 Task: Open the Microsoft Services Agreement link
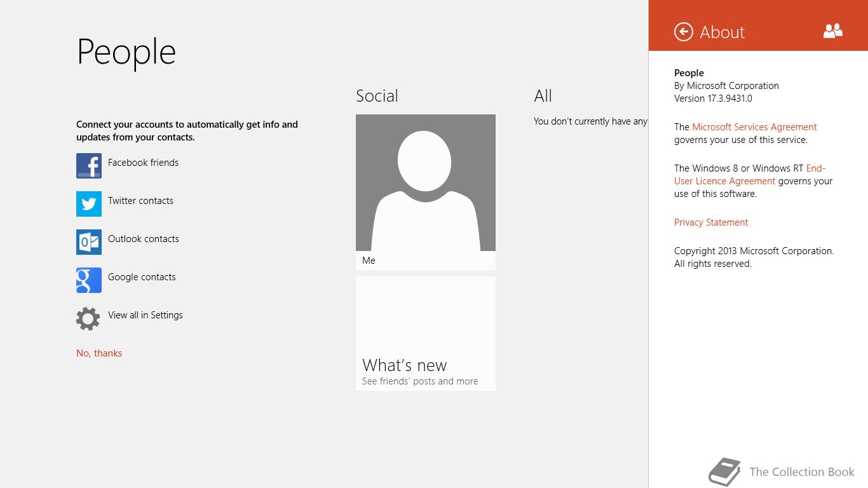pos(754,127)
